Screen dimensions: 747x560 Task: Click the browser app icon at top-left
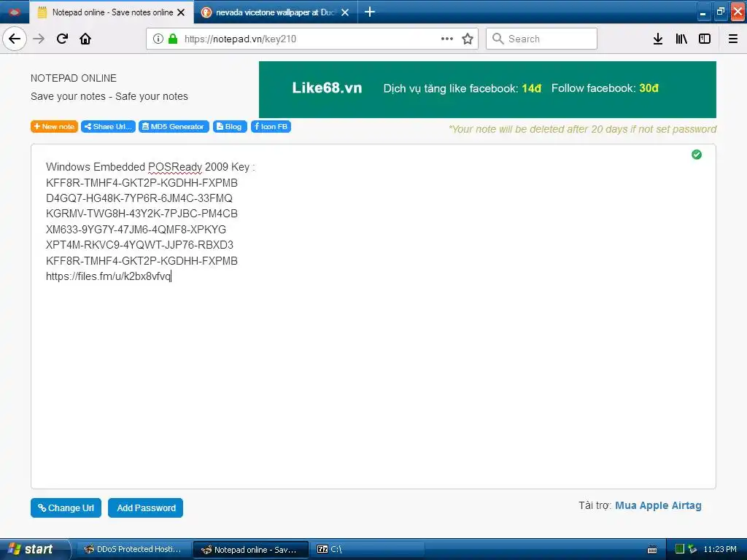point(15,12)
